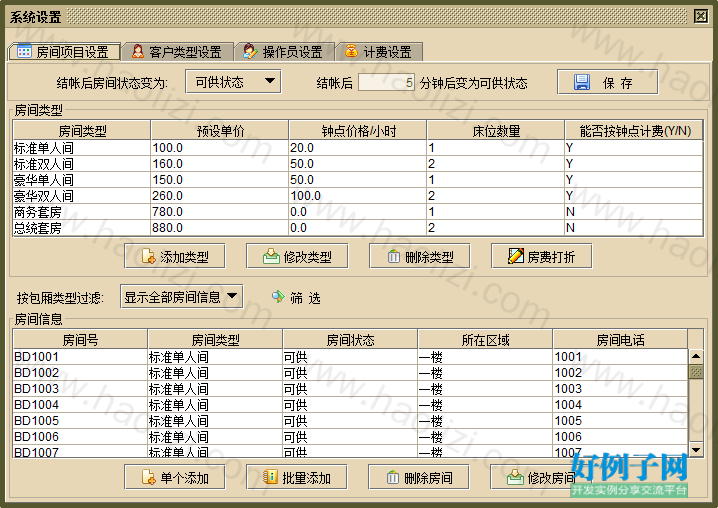This screenshot has height=508, width=718.
Task: Click the 单个添加 button
Action: pyautogui.click(x=174, y=477)
